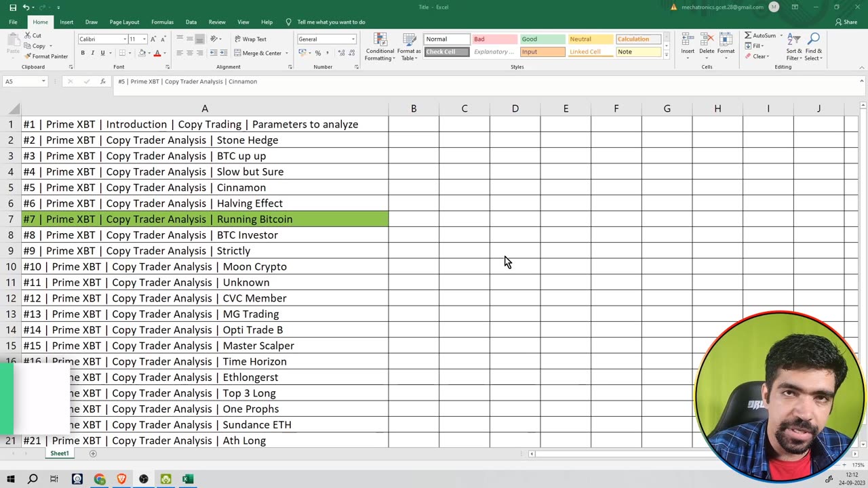Open Accounting Number Format button
The width and height of the screenshot is (868, 488).
(302, 53)
